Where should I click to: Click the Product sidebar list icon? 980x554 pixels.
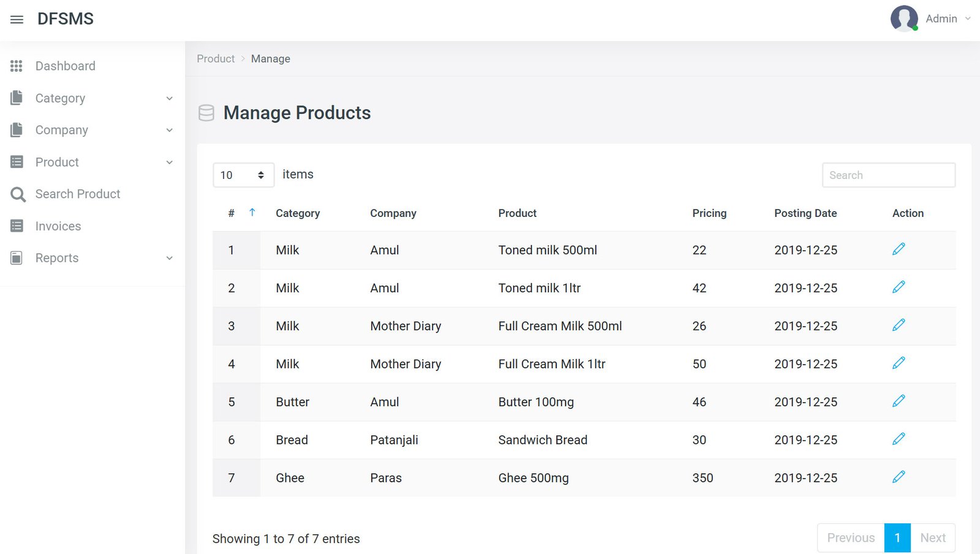17,162
